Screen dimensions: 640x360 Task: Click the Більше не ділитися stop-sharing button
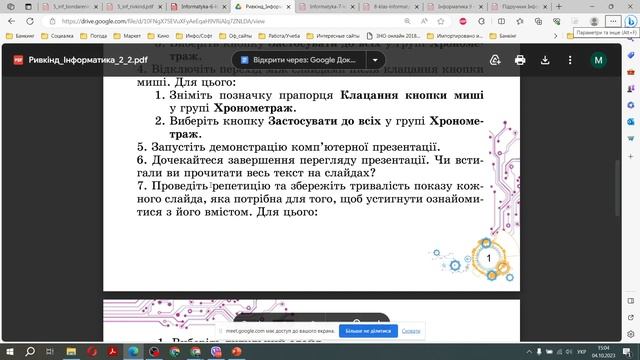[368, 331]
